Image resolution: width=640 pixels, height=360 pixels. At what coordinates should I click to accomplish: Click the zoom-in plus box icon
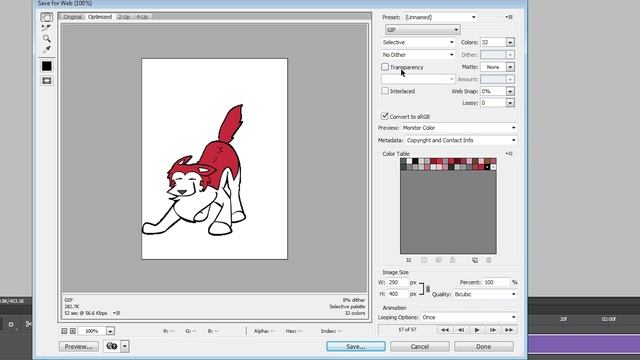tap(73, 331)
